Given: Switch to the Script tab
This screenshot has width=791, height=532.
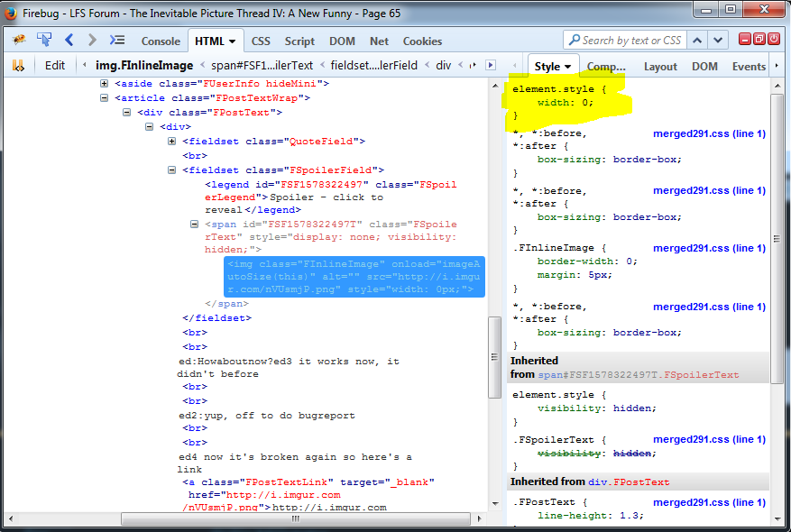Looking at the screenshot, I should tap(299, 41).
